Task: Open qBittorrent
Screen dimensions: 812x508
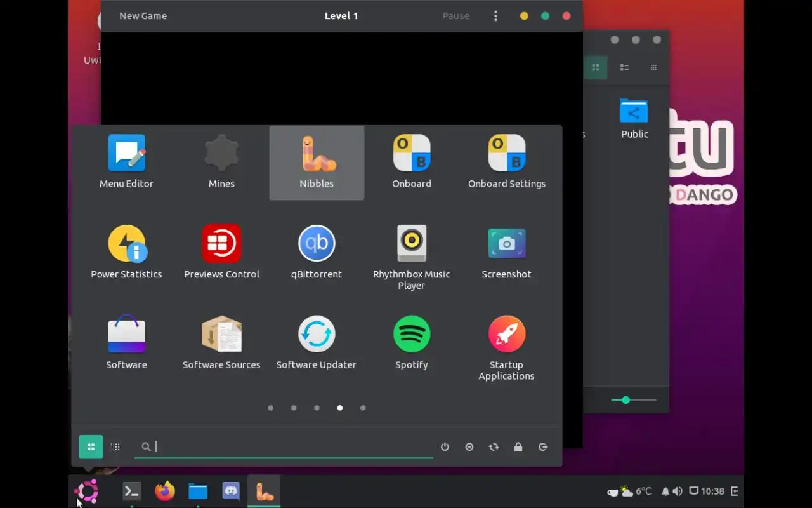Action: click(317, 252)
